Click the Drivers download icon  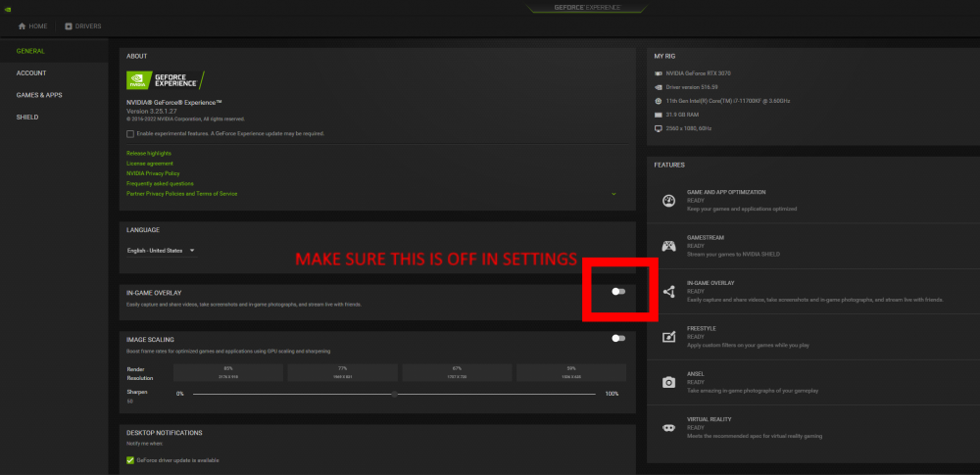tap(69, 26)
